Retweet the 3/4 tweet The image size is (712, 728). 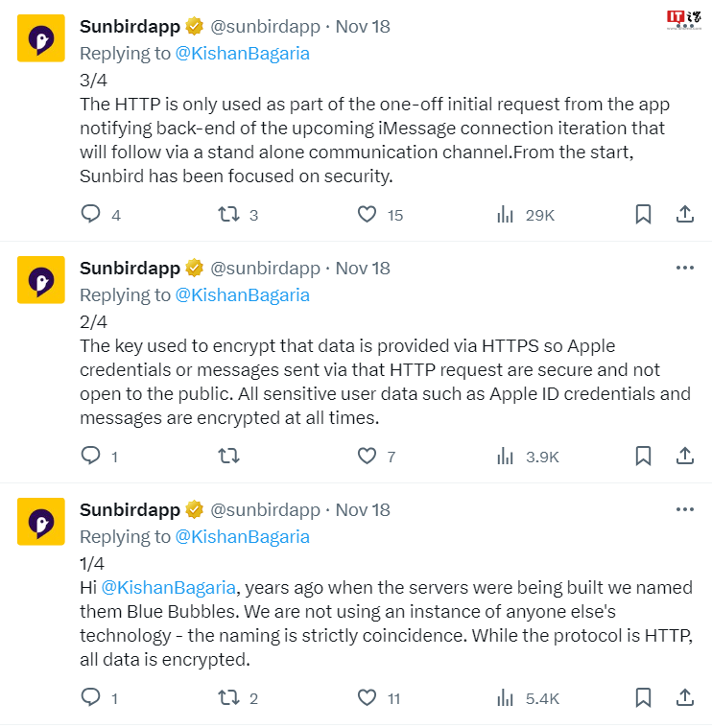pyautogui.click(x=228, y=215)
